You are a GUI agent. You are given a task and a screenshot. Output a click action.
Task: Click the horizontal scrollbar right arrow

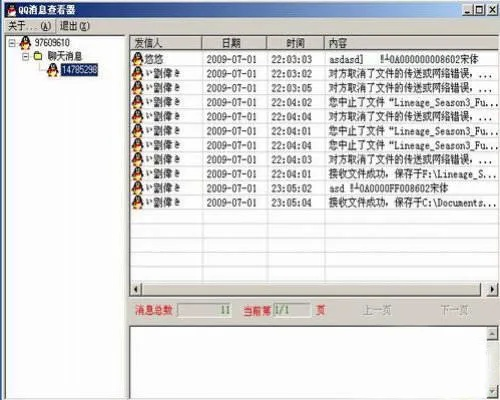(492, 289)
